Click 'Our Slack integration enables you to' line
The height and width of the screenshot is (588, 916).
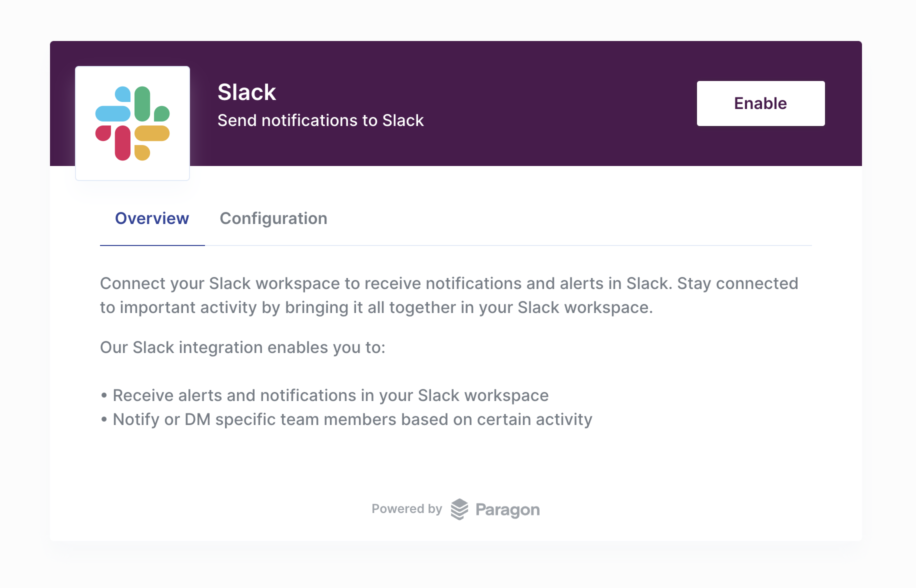(x=243, y=347)
